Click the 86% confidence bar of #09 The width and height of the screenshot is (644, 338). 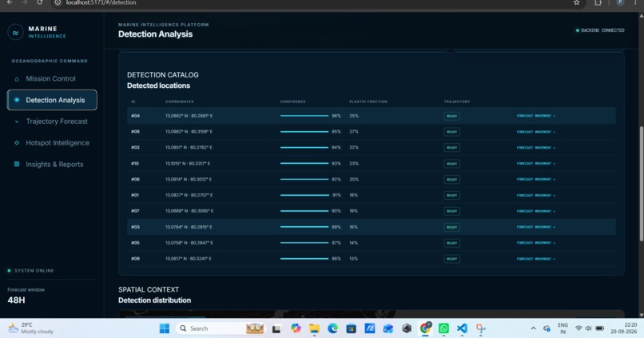(304, 259)
